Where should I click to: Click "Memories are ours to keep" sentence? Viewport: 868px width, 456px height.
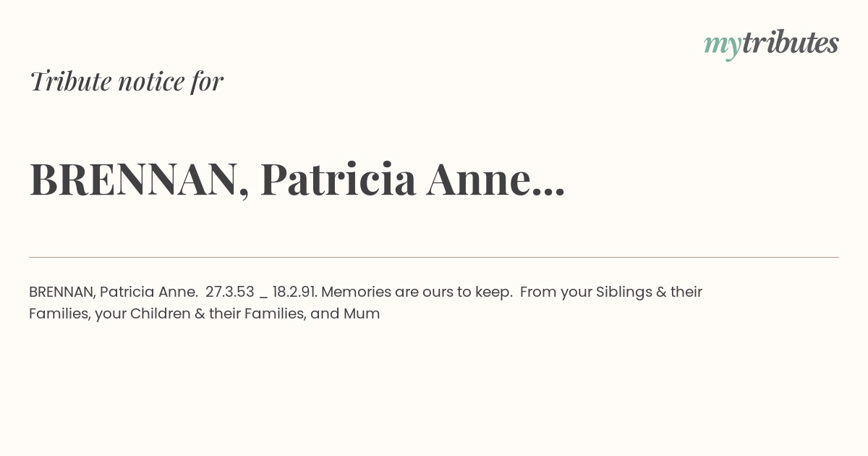pos(417,292)
